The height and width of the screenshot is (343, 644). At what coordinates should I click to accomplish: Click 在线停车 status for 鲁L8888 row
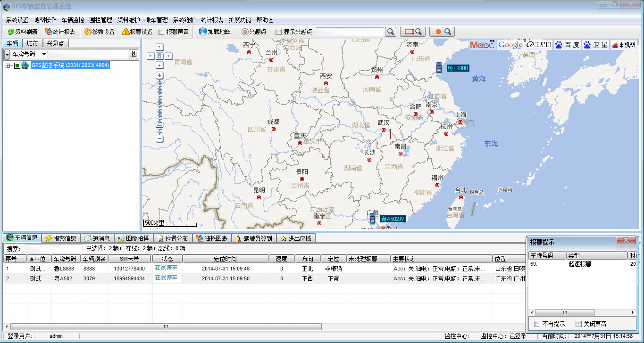tap(166, 268)
